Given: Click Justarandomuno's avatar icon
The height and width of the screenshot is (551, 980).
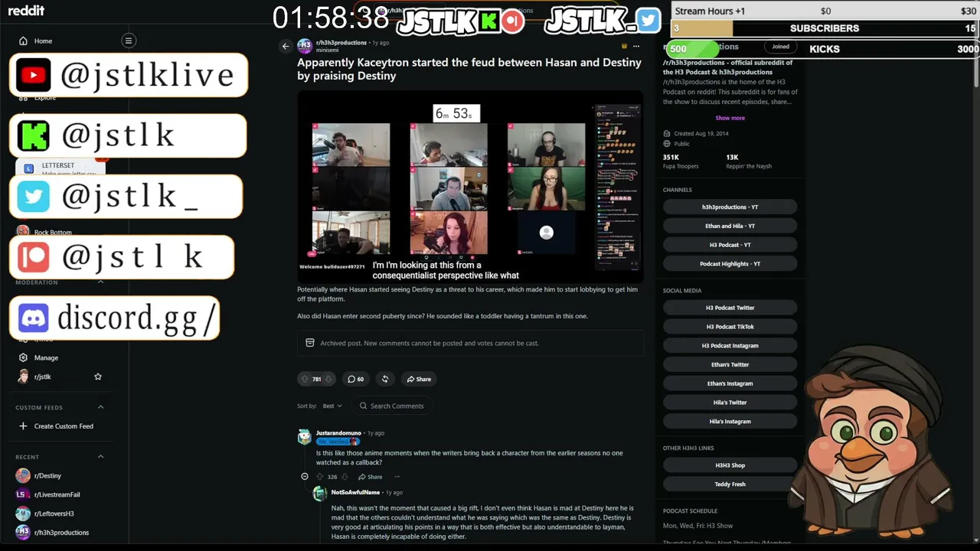Looking at the screenshot, I should click(x=305, y=436).
